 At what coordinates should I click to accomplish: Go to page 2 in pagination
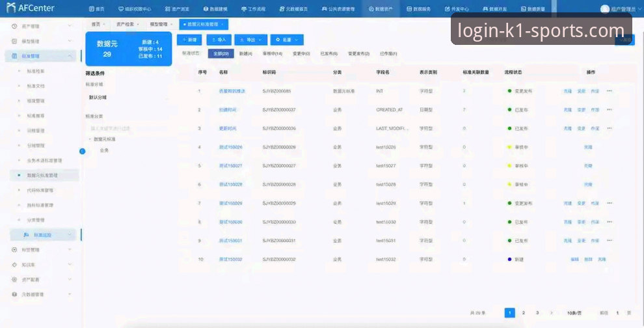click(523, 313)
